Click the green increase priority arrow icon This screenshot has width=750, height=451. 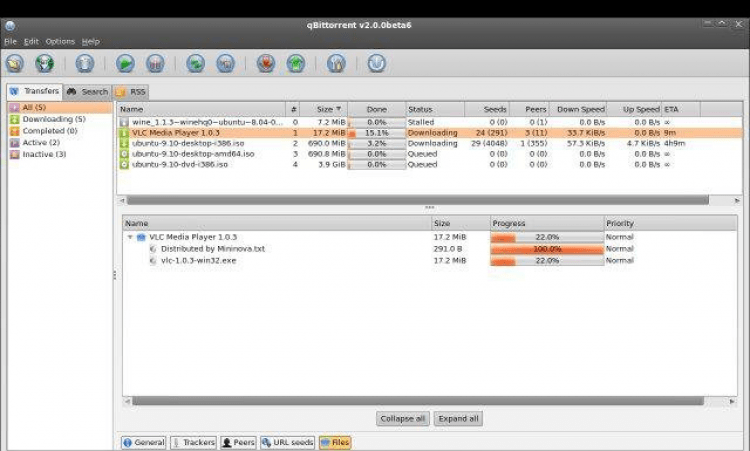click(x=296, y=64)
